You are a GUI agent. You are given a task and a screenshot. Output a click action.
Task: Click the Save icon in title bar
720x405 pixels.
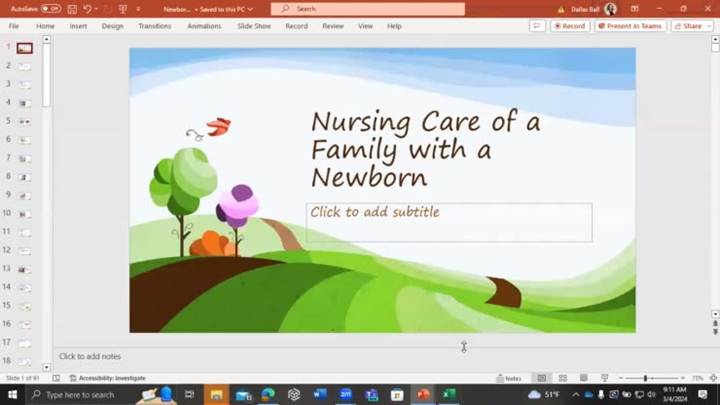72,9
